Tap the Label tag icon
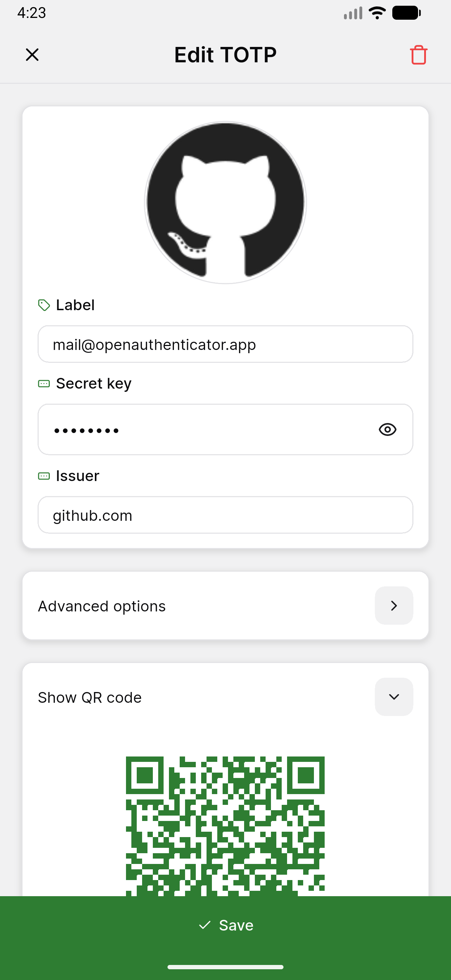 point(44,305)
